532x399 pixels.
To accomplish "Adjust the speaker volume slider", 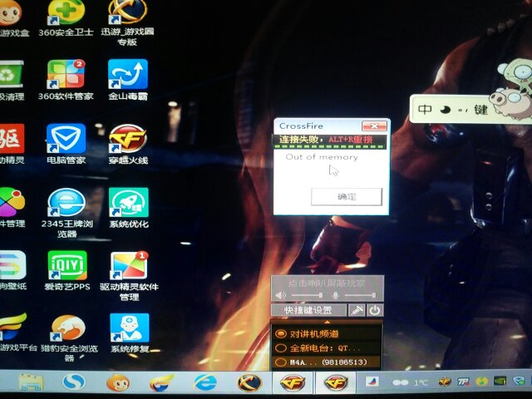I will (307, 295).
